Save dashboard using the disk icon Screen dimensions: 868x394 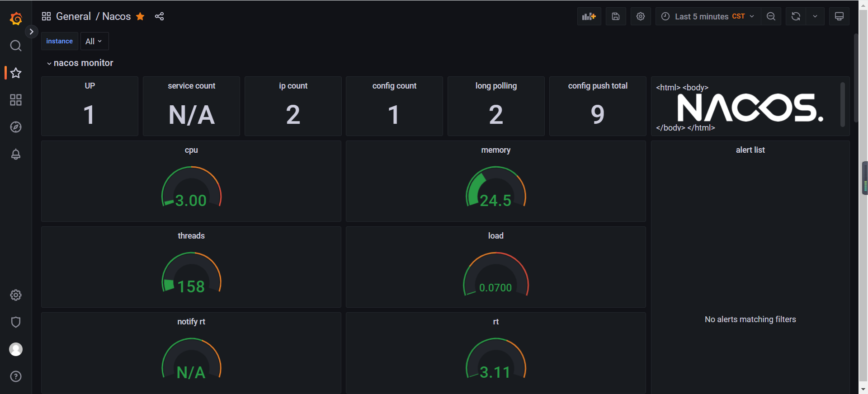[x=615, y=17]
